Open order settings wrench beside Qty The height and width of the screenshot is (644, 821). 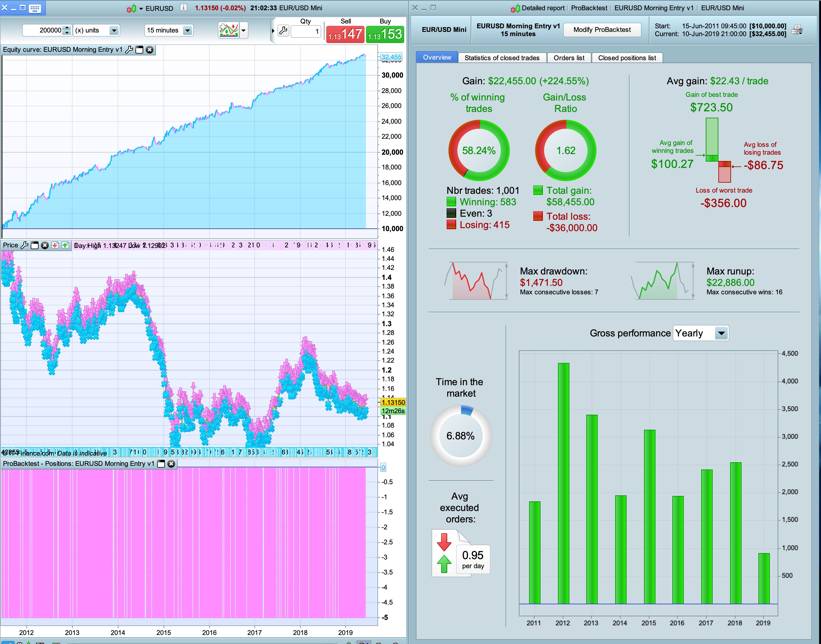pyautogui.click(x=283, y=30)
